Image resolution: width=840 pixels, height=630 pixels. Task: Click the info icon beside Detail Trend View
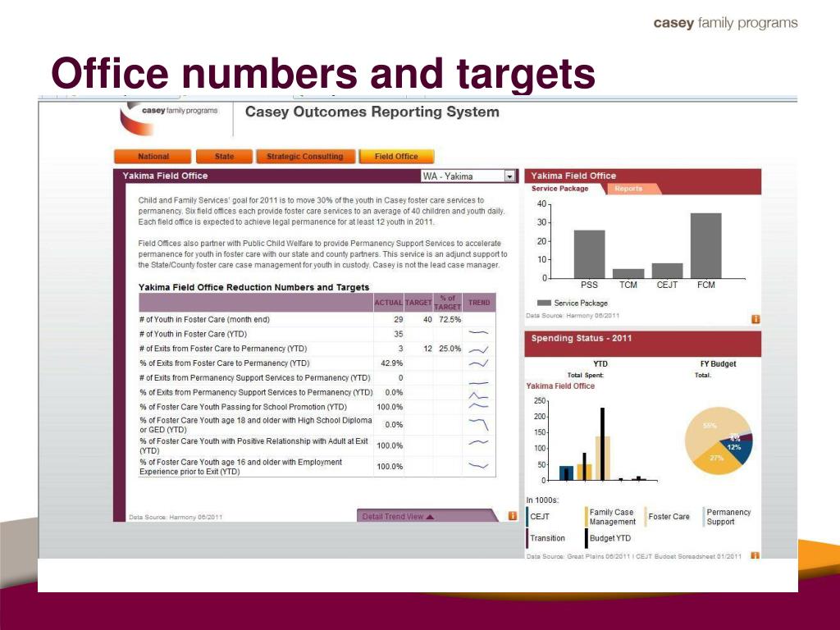coord(513,516)
